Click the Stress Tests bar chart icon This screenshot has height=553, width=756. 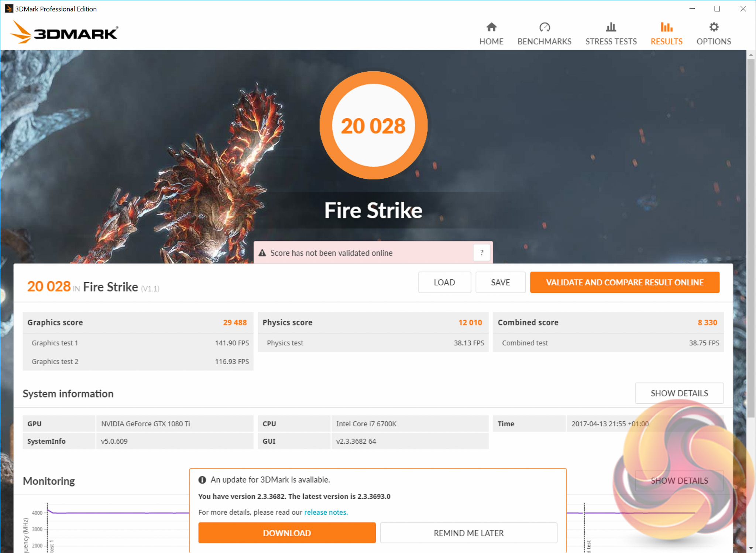pos(611,27)
